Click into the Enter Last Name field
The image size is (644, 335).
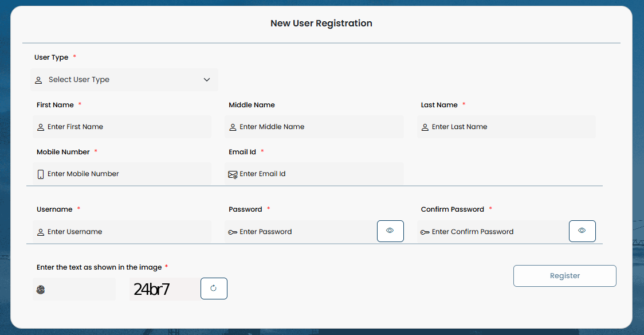tap(512, 127)
